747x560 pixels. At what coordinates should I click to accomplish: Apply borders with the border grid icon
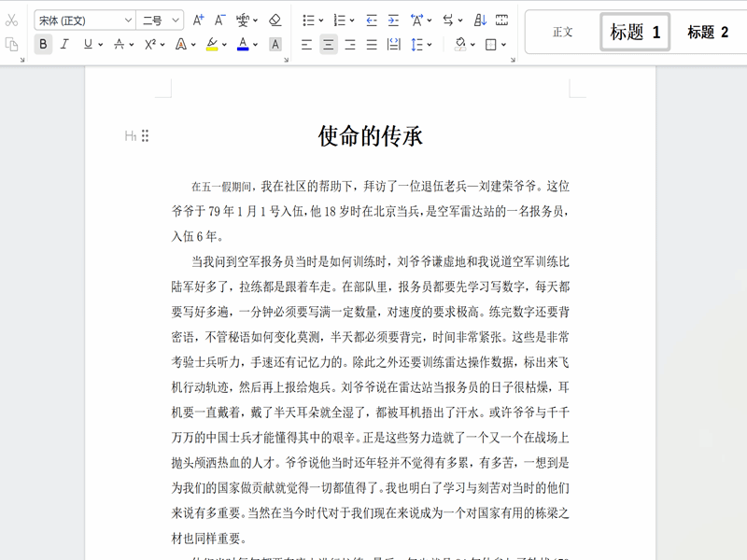click(491, 44)
